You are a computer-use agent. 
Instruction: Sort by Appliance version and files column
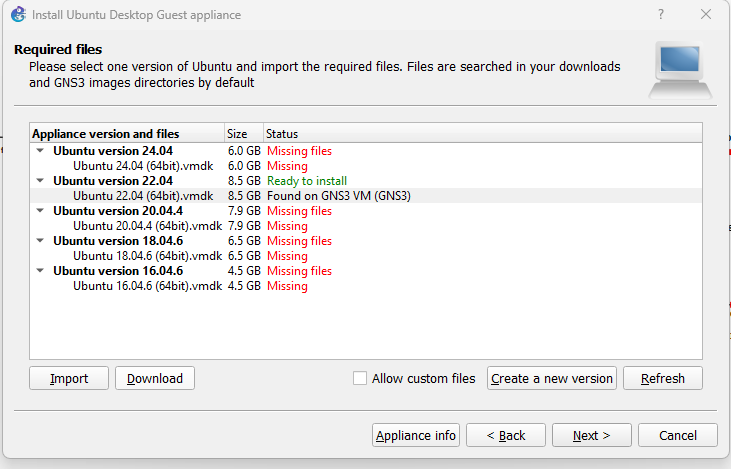pos(126,133)
